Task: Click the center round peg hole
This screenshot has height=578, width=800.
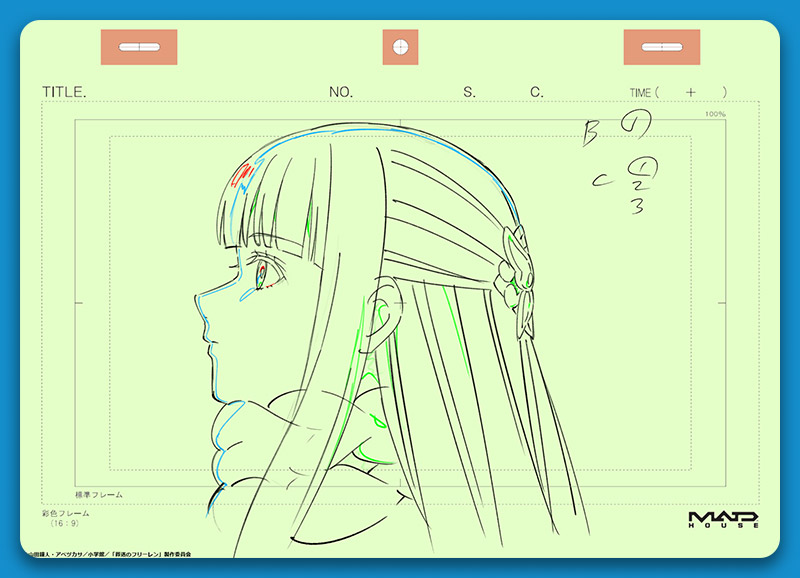Action: pyautogui.click(x=400, y=47)
